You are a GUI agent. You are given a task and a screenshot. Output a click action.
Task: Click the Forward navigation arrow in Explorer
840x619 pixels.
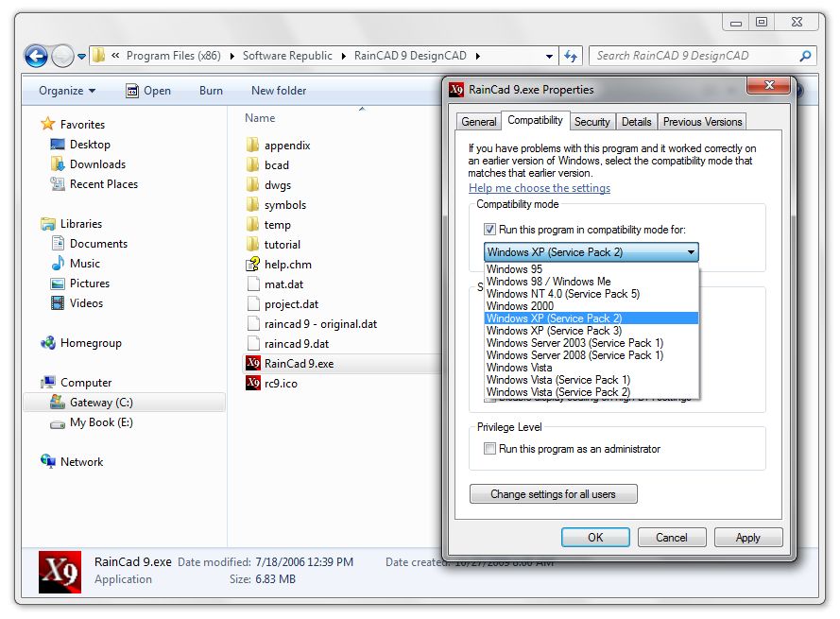(x=62, y=56)
